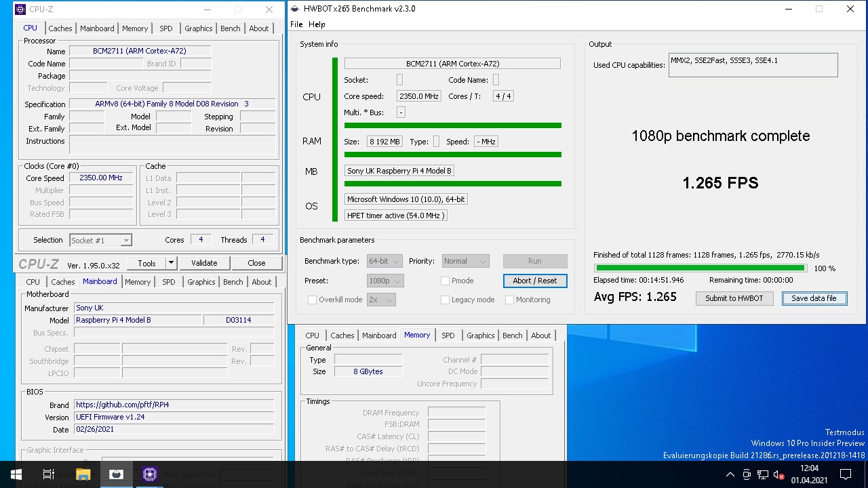Open Task View from the taskbar
The height and width of the screenshot is (488, 868).
tap(49, 474)
